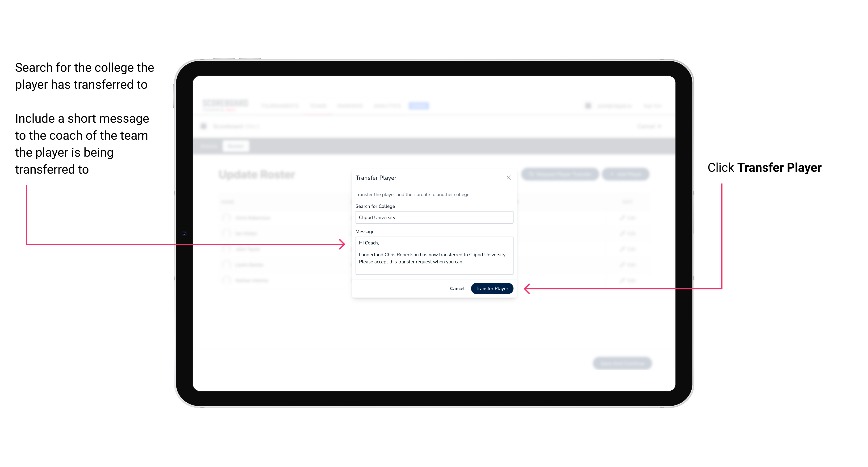Click the Search for College input field

click(x=433, y=217)
